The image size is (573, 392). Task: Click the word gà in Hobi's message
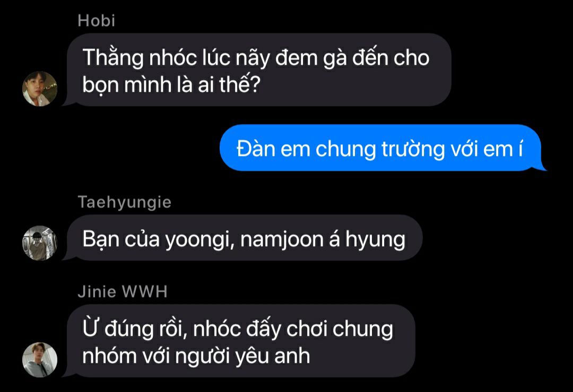334,59
